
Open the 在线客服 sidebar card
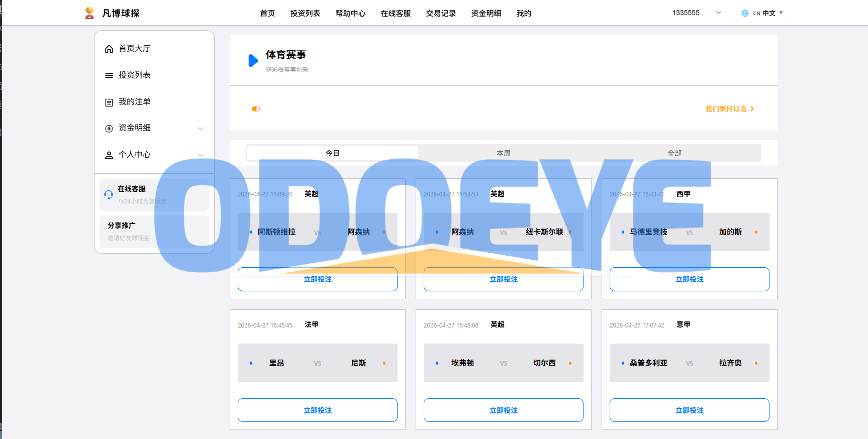tap(154, 195)
